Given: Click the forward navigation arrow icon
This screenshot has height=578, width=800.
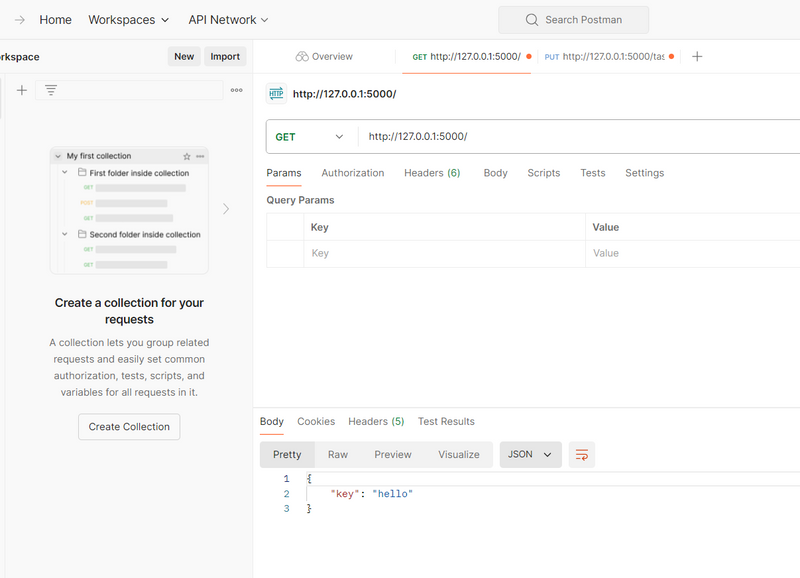Looking at the screenshot, I should coord(20,20).
